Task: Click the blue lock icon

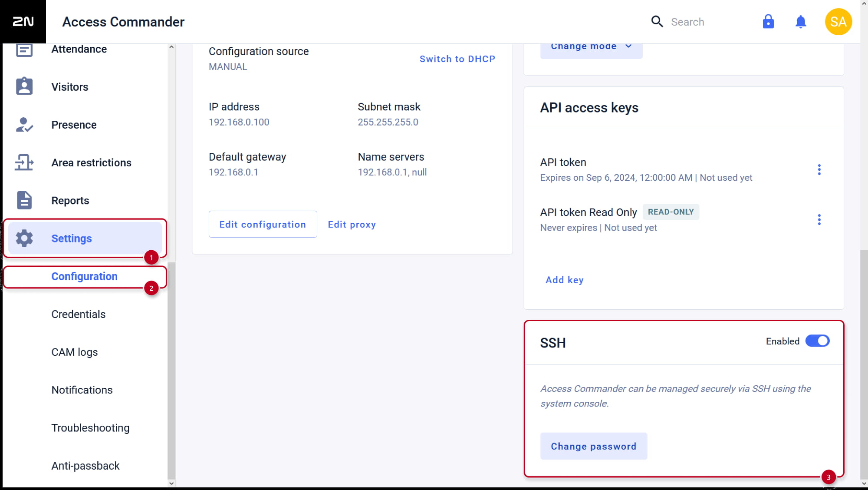Action: coord(768,21)
